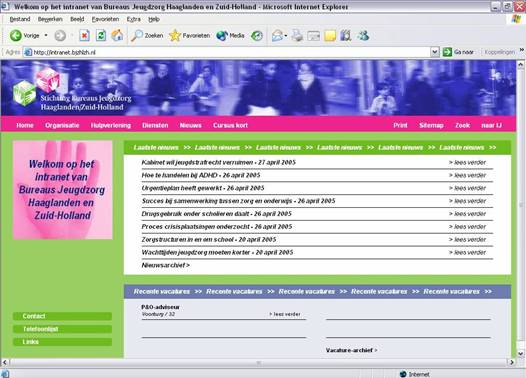Click the vertical scrollbar down arrow
The height and width of the screenshot is (378, 526).
(520, 354)
